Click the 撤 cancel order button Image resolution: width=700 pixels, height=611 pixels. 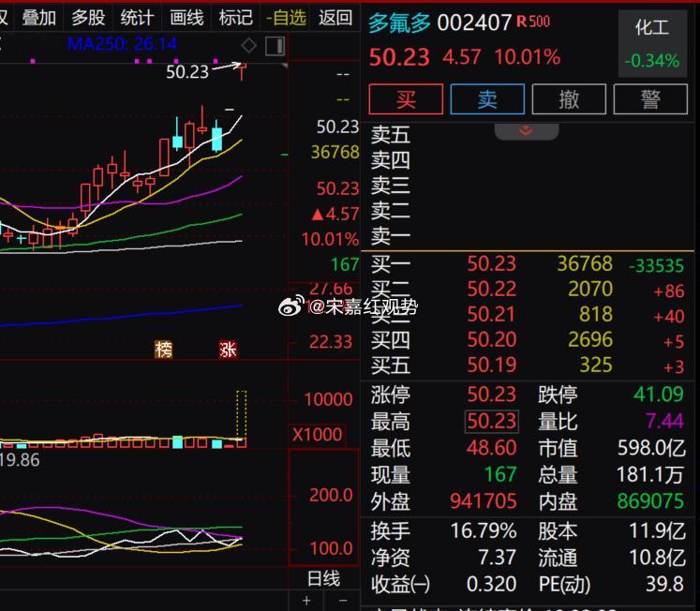pyautogui.click(x=569, y=99)
